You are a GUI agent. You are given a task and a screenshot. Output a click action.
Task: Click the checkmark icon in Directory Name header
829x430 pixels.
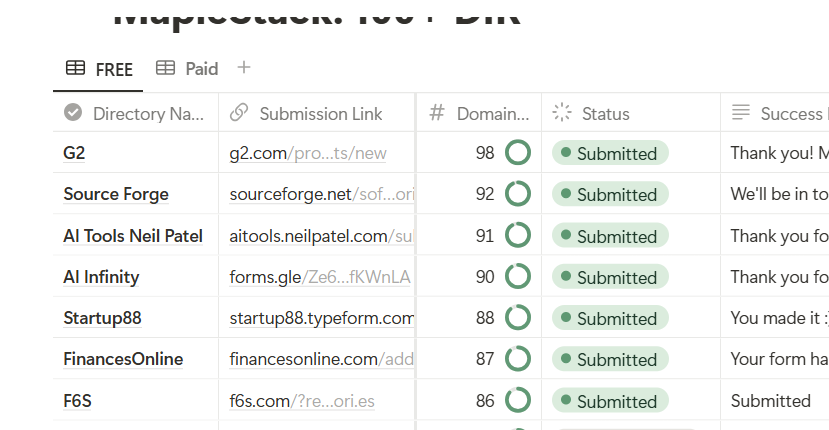coord(73,113)
